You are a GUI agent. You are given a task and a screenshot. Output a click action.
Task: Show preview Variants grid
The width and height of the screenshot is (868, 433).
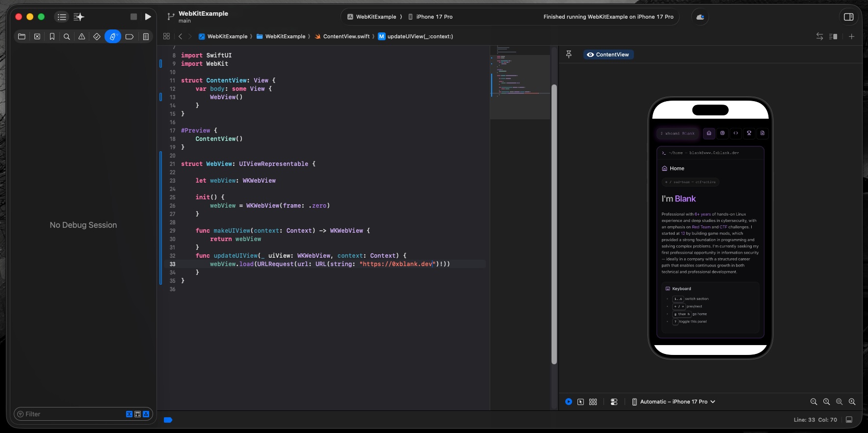(x=593, y=402)
